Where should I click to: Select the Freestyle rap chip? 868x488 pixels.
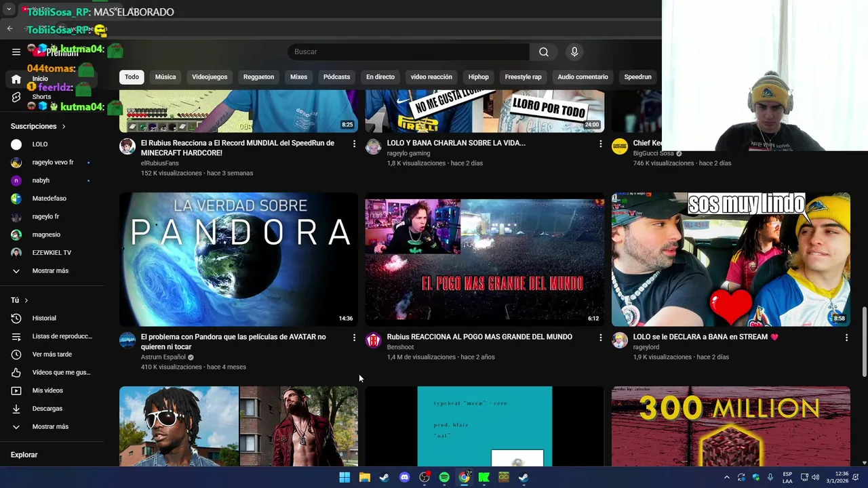coord(523,77)
